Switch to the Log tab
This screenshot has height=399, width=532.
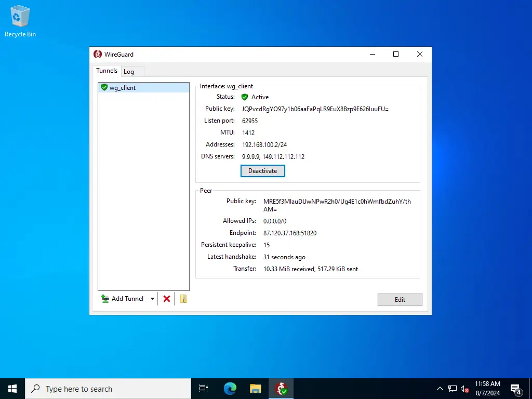(129, 72)
